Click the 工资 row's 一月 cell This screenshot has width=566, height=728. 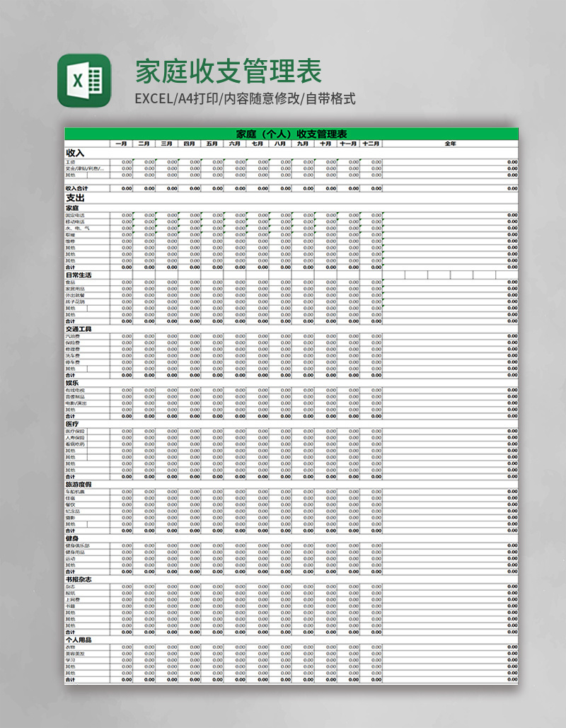click(122, 162)
